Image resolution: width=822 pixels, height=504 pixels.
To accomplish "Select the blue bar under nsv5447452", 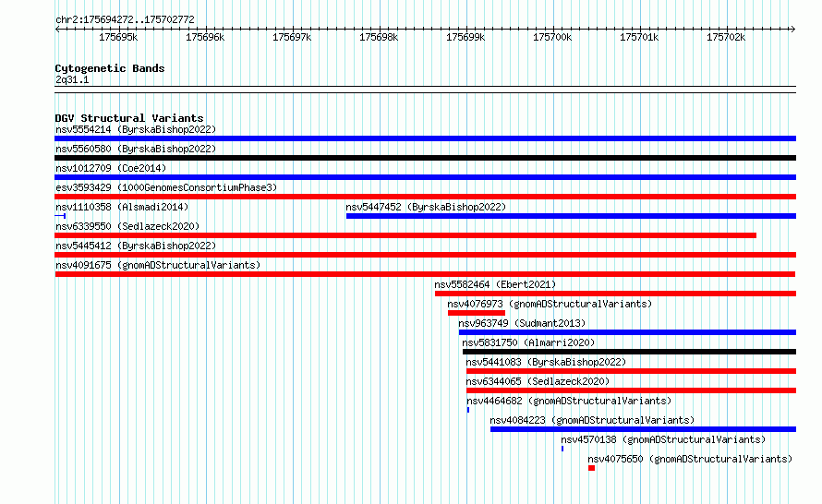I will coord(571,216).
